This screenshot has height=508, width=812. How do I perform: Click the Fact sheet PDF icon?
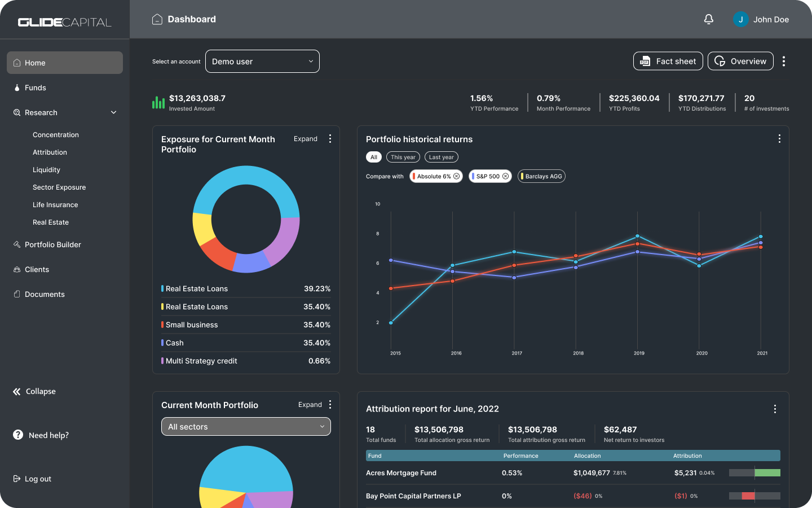[x=645, y=61]
